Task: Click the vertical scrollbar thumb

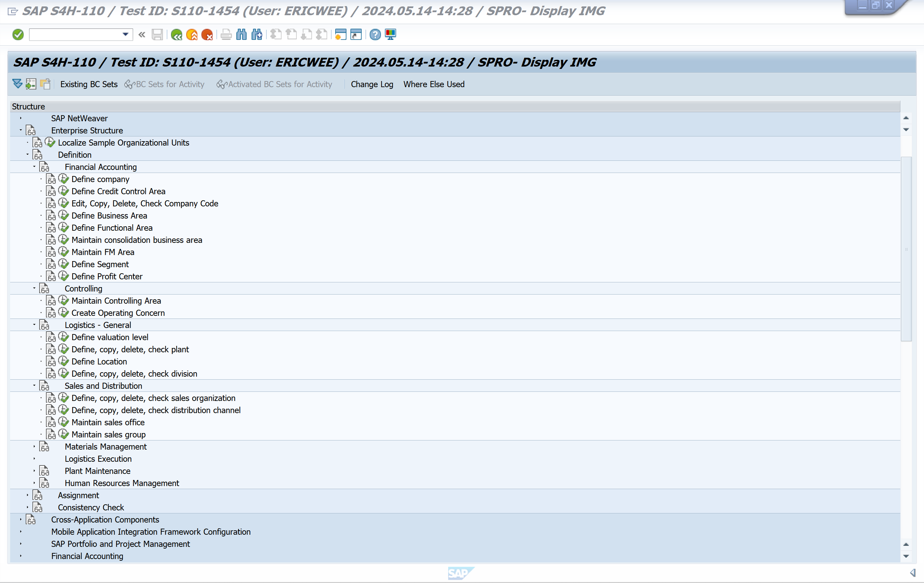Action: [x=906, y=249]
